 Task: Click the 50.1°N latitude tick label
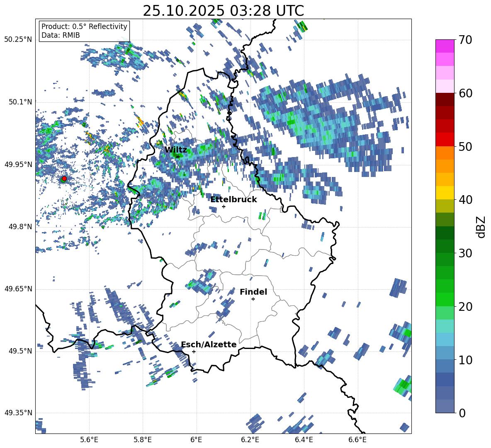click(20, 102)
